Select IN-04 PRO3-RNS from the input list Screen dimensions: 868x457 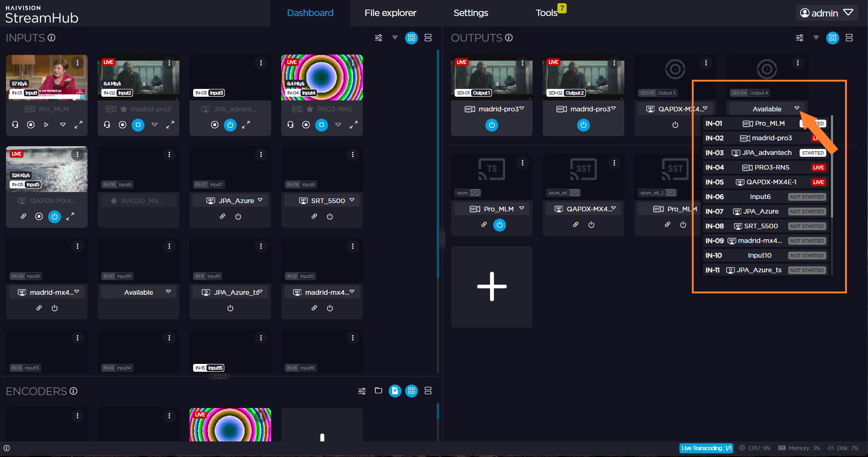(x=765, y=167)
